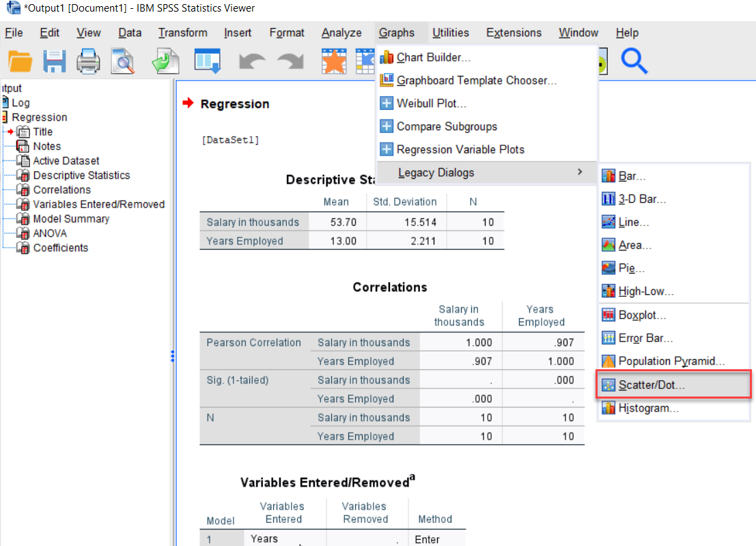Image resolution: width=756 pixels, height=546 pixels.
Task: Click the Histogram icon
Action: [608, 408]
